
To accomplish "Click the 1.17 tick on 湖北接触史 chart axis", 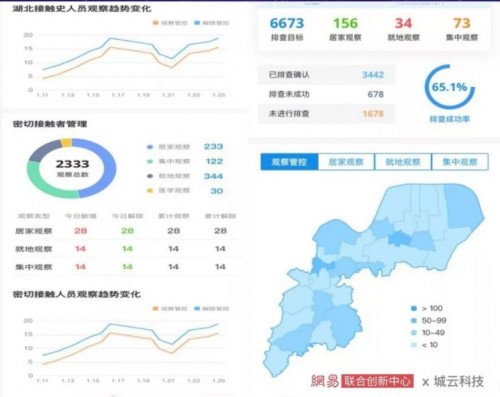I will click(x=118, y=95).
